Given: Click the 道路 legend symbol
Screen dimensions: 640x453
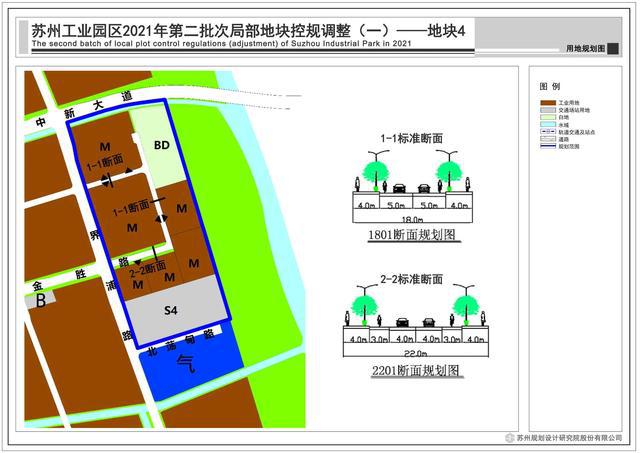Looking at the screenshot, I should pyautogui.click(x=548, y=139).
